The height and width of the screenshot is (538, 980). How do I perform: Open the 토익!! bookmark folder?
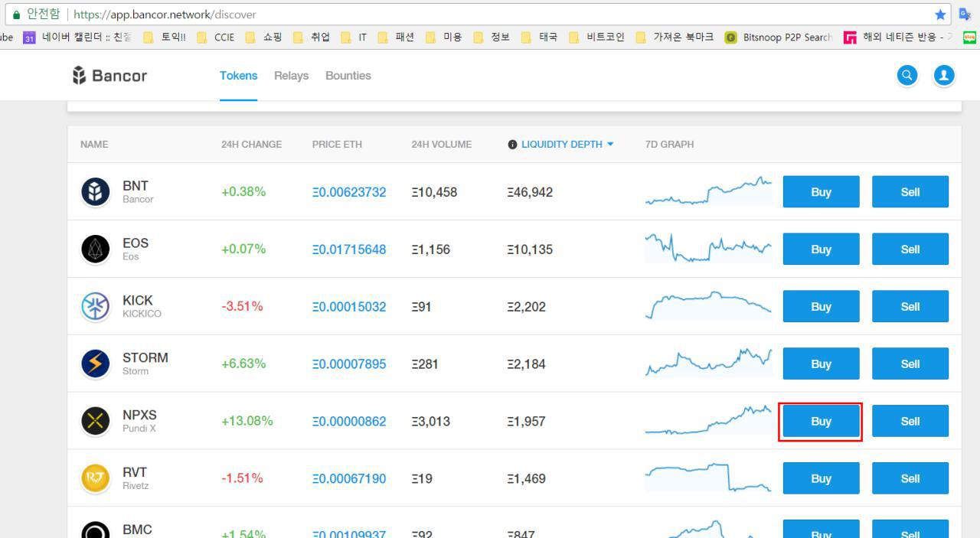pyautogui.click(x=164, y=37)
